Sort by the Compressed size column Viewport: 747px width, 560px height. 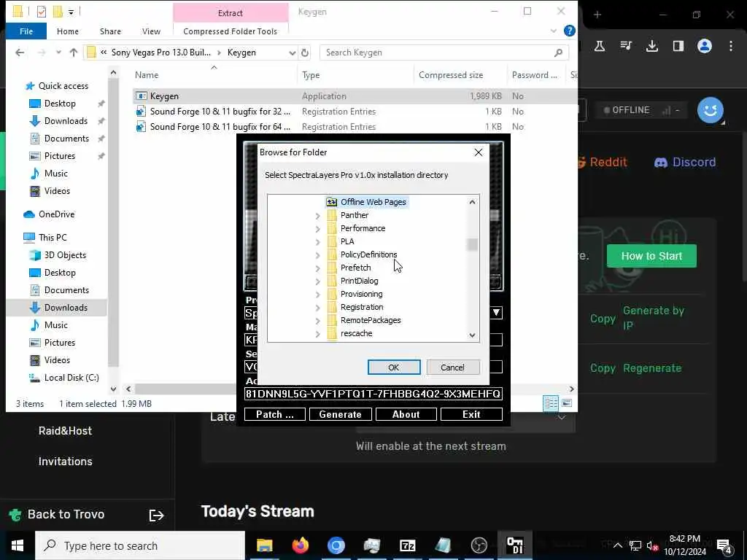click(x=451, y=75)
